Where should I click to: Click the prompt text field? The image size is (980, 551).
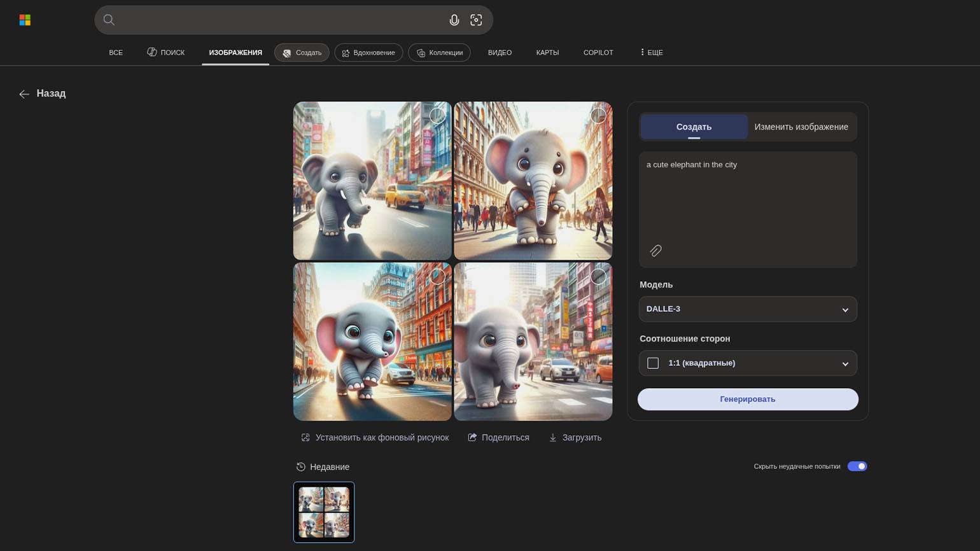pyautogui.click(x=748, y=197)
